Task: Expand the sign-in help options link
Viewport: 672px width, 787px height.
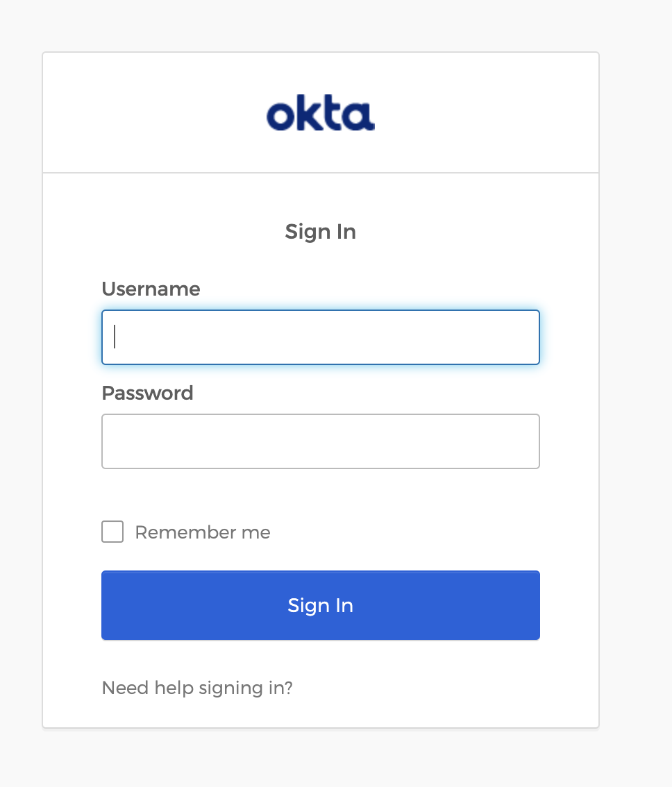Action: click(197, 688)
